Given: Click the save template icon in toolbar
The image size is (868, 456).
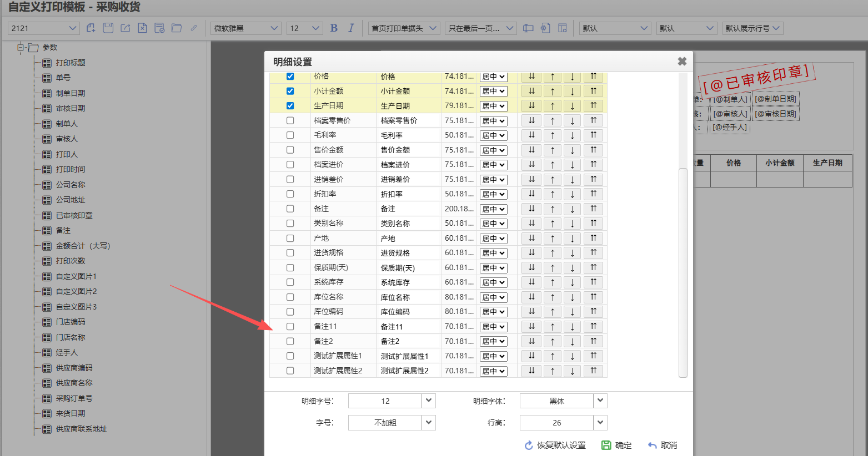Looking at the screenshot, I should (x=108, y=28).
